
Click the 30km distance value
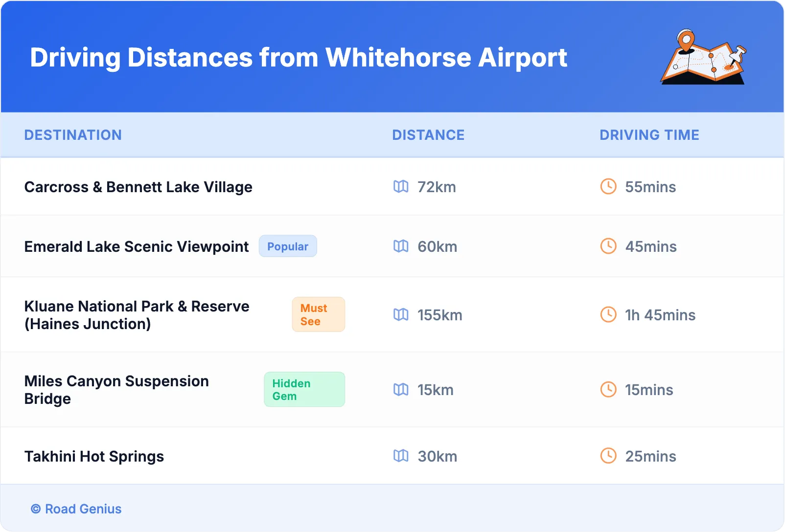tap(438, 456)
